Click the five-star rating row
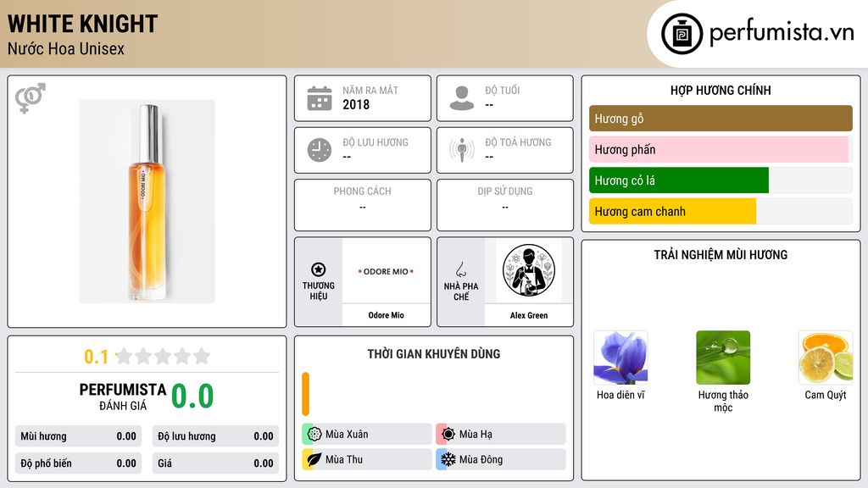The height and width of the screenshot is (488, 868). click(x=164, y=356)
